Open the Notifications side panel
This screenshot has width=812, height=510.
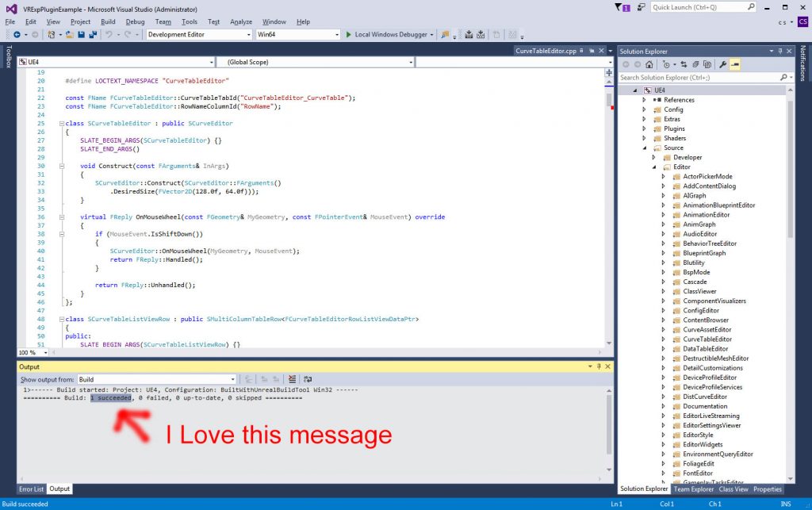pyautogui.click(x=803, y=63)
